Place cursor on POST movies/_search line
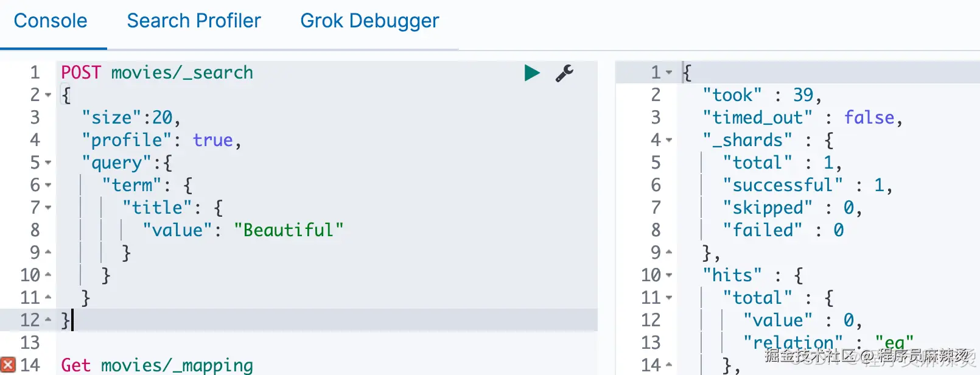The width and height of the screenshot is (980, 375). 157,73
